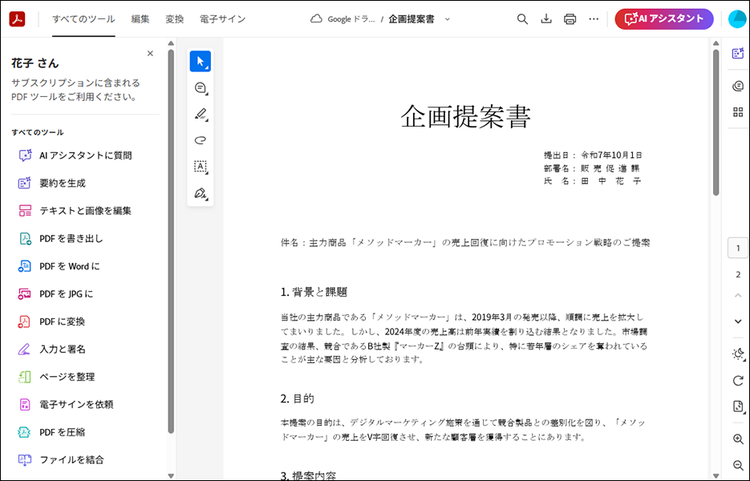Switch to the 編集 tab
Screen dimensions: 750x481
[x=140, y=19]
